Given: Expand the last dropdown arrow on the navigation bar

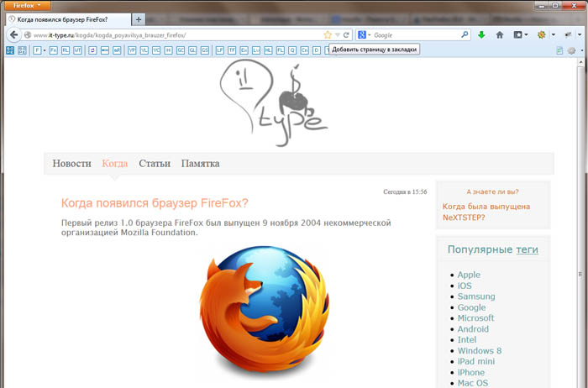Looking at the screenshot, I should [x=580, y=35].
